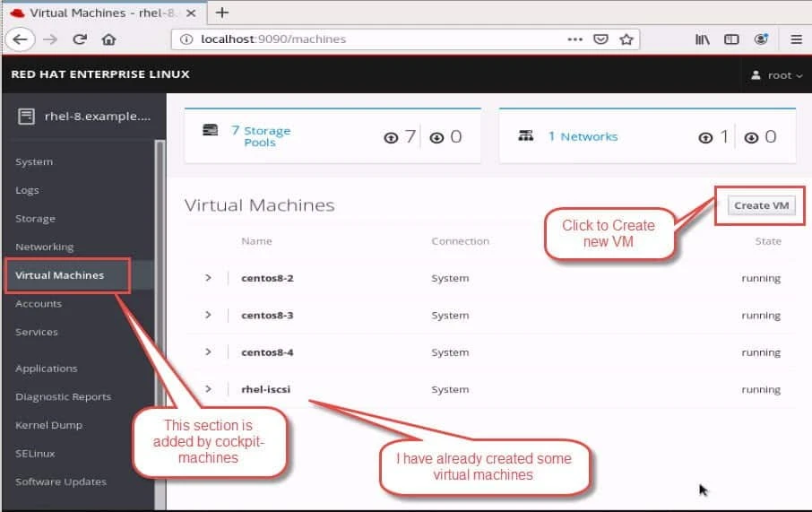Click the sidebar vertical scrollbar
This screenshot has width=812, height=512.
tap(160, 325)
